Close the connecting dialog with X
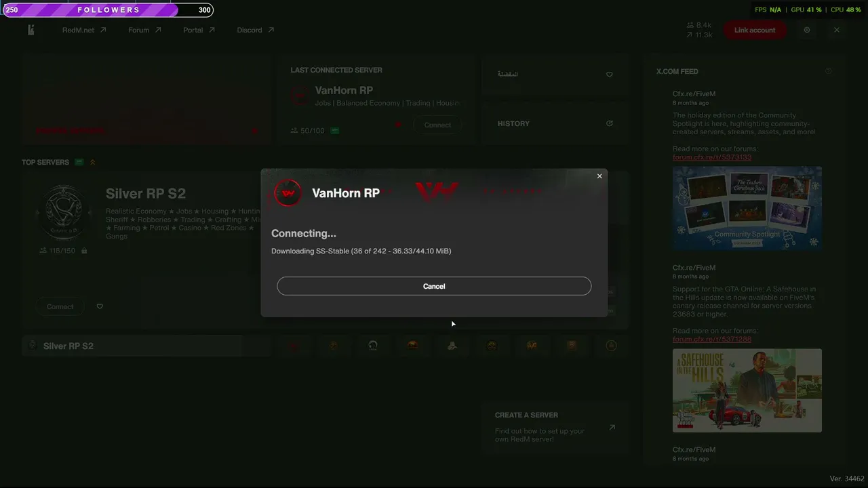868x488 pixels. pyautogui.click(x=599, y=176)
